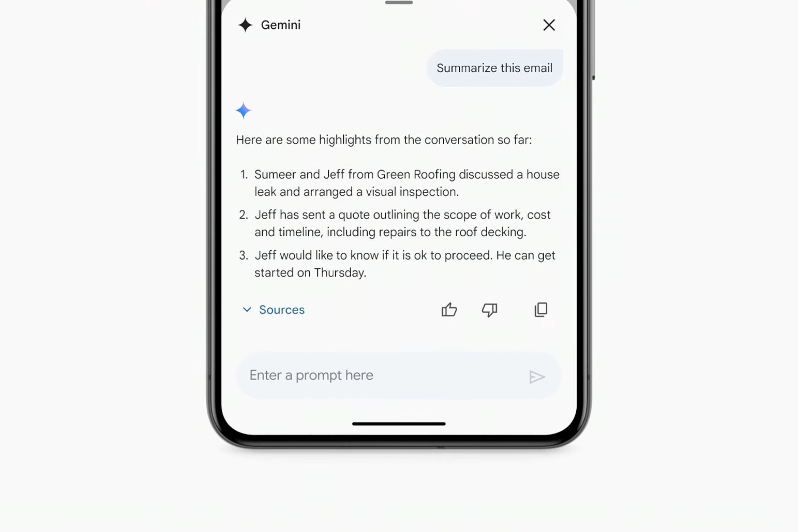Image resolution: width=798 pixels, height=532 pixels.
Task: Click the Gemini star logo icon
Action: [245, 24]
